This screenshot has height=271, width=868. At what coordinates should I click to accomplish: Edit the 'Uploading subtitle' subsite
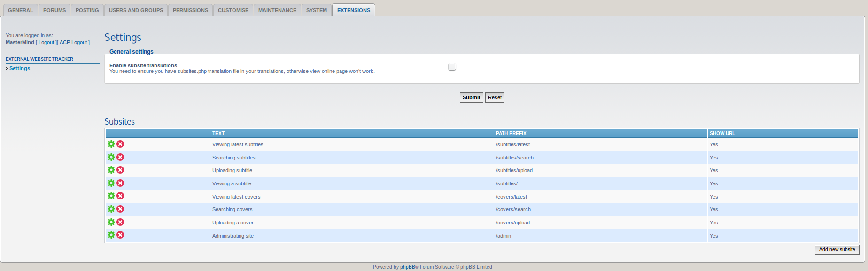coord(111,170)
